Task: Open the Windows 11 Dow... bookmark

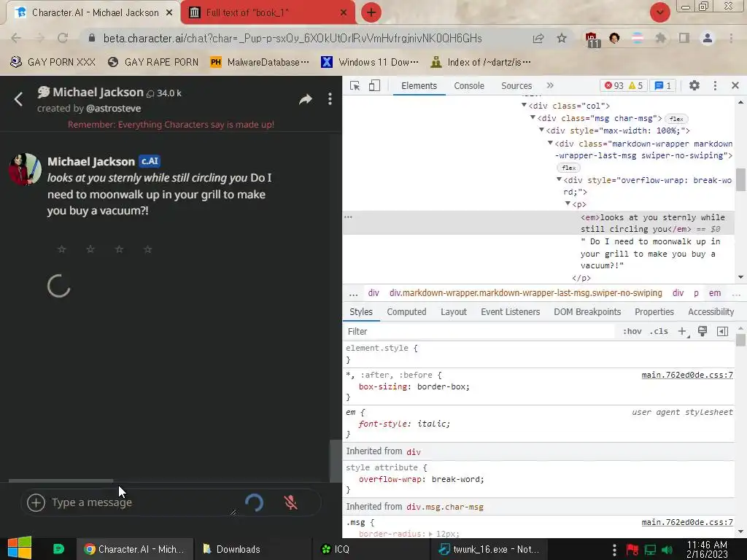Action: pos(370,63)
